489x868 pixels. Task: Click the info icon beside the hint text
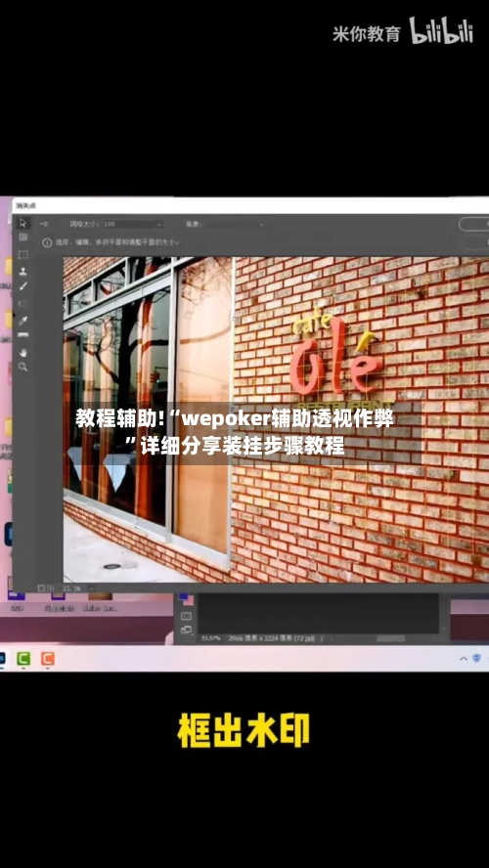click(47, 242)
